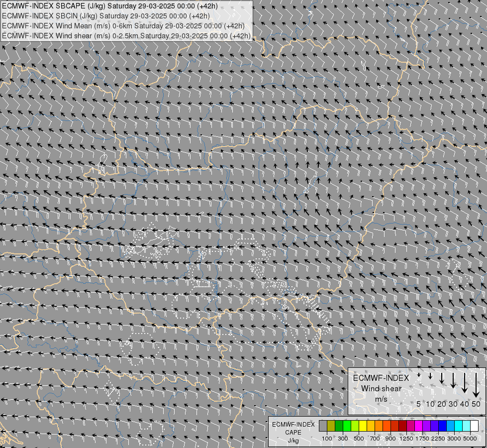The height and width of the screenshot is (448, 487).
Task: Pick the brick red CAPE swatch right of 900
Action: (395, 426)
